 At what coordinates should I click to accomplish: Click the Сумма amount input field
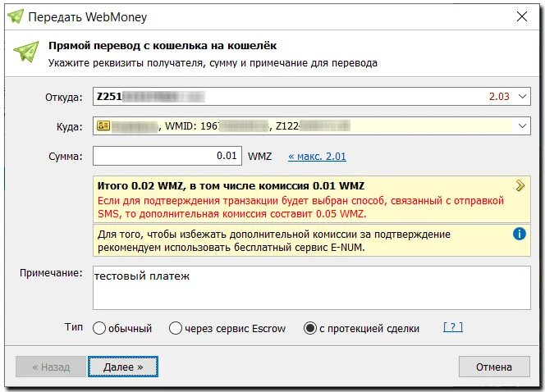167,156
